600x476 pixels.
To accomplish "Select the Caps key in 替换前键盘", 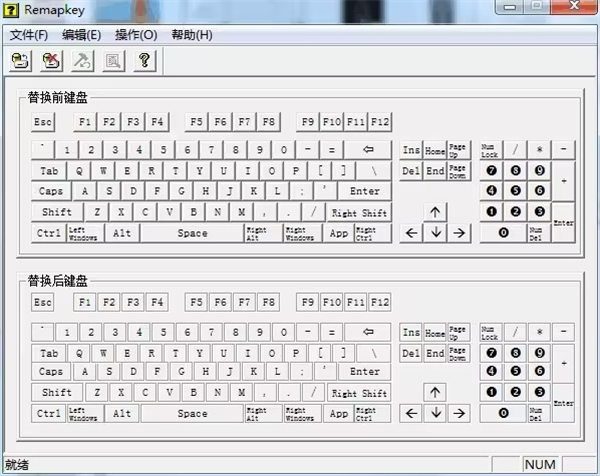I will click(50, 191).
